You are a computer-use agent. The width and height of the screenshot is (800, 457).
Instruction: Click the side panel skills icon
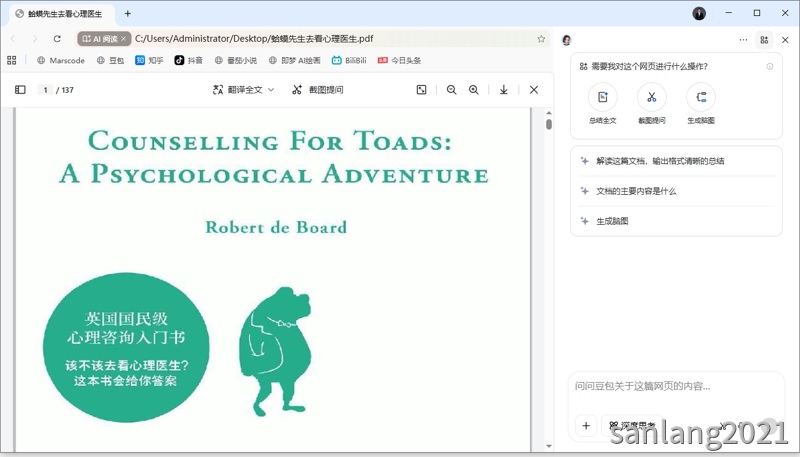(x=764, y=40)
